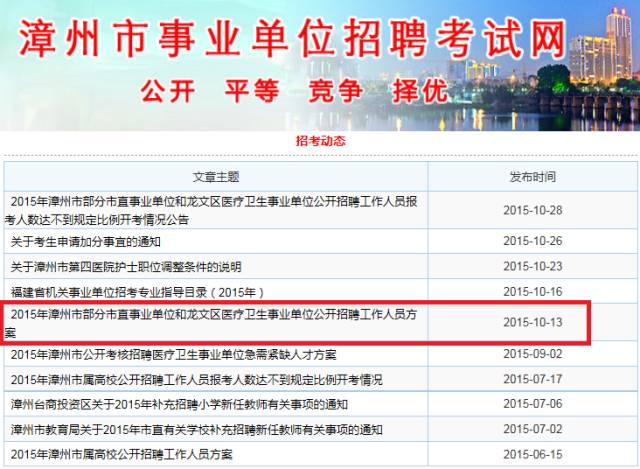
Task: Click the date 2015-07-06
Action: coord(533,404)
